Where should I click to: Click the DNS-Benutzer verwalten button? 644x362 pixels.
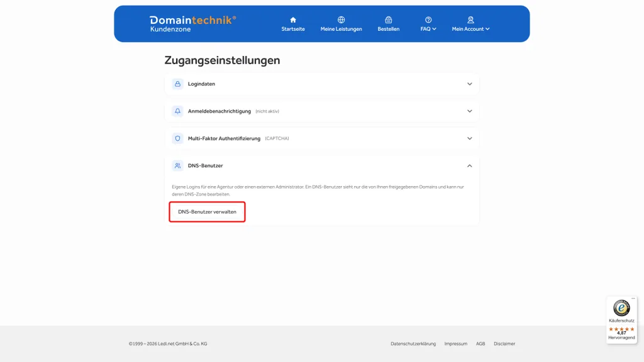tap(207, 212)
